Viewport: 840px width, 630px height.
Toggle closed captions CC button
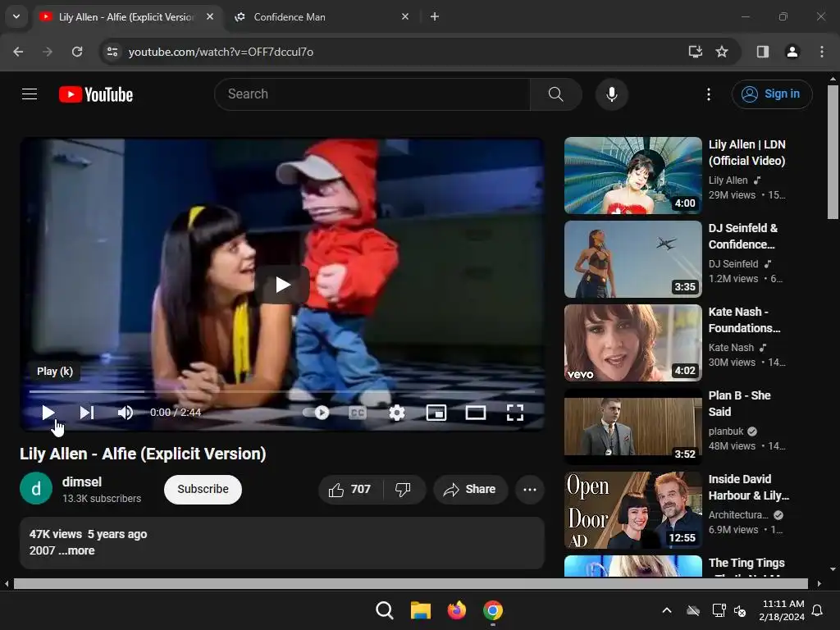(358, 413)
